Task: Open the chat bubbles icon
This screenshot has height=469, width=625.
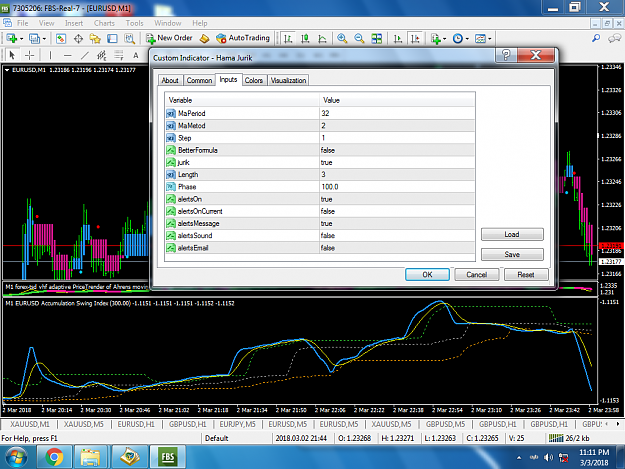Action: [x=614, y=38]
